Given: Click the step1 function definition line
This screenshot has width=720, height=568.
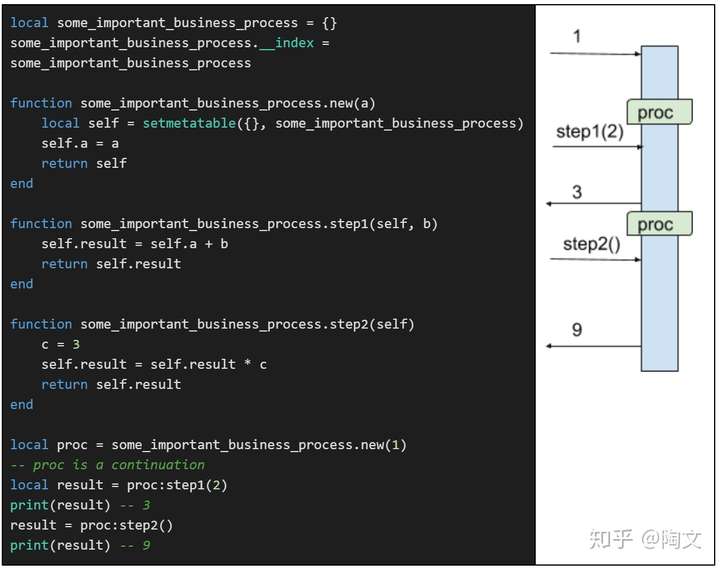Looking at the screenshot, I should coord(224,224).
